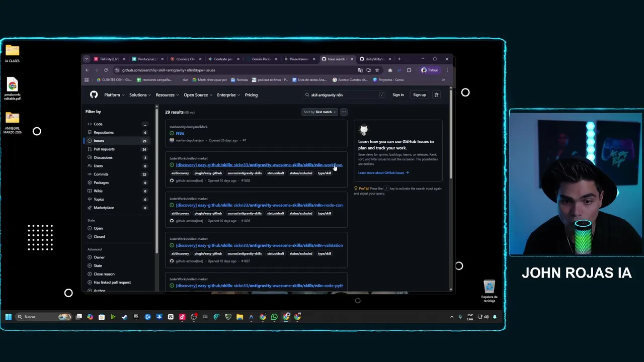Click the Sign up button

pyautogui.click(x=419, y=95)
